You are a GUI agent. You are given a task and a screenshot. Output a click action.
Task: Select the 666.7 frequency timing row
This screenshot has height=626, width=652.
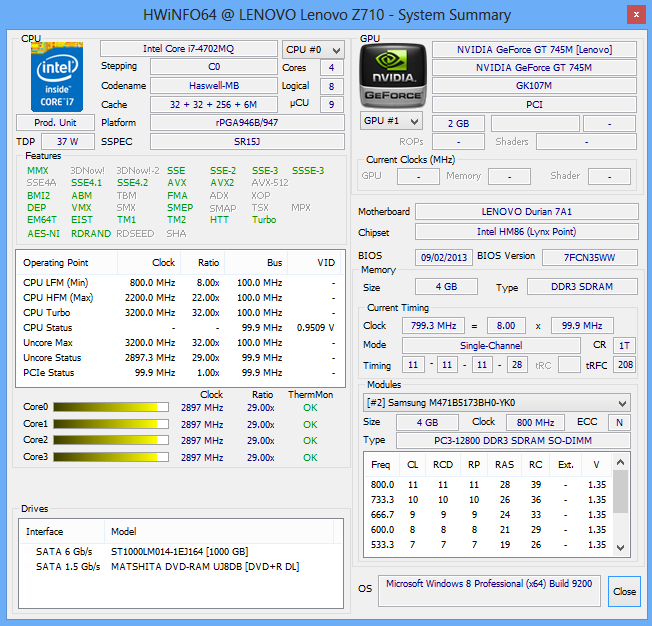tap(489, 515)
